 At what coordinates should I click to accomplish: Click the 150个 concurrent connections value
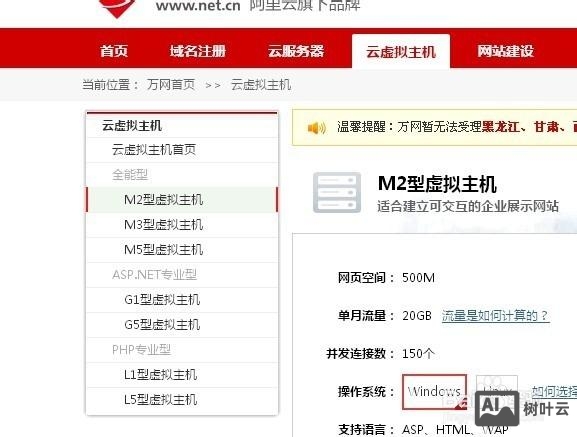[418, 353]
